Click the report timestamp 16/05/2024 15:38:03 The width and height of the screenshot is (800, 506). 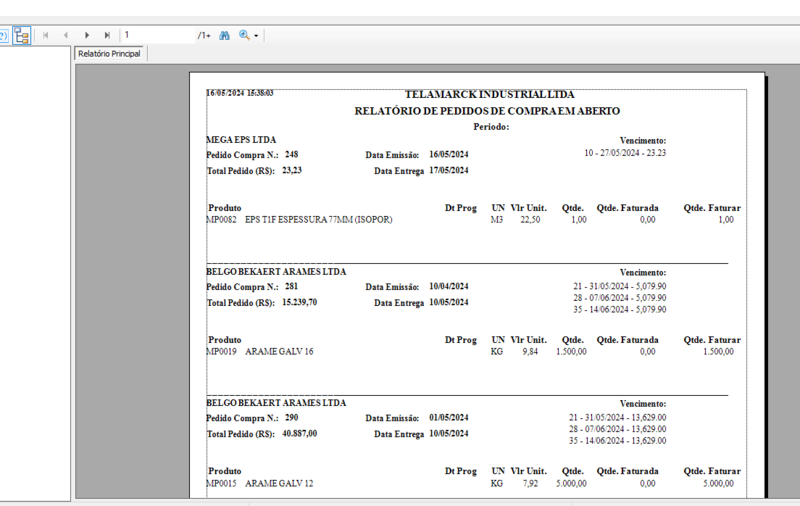[x=240, y=93]
